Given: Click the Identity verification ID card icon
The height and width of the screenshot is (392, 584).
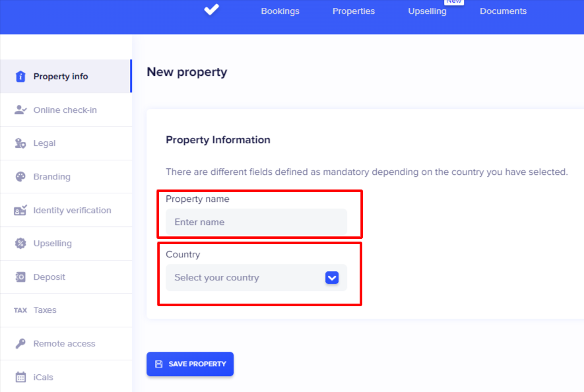Looking at the screenshot, I should tap(20, 211).
